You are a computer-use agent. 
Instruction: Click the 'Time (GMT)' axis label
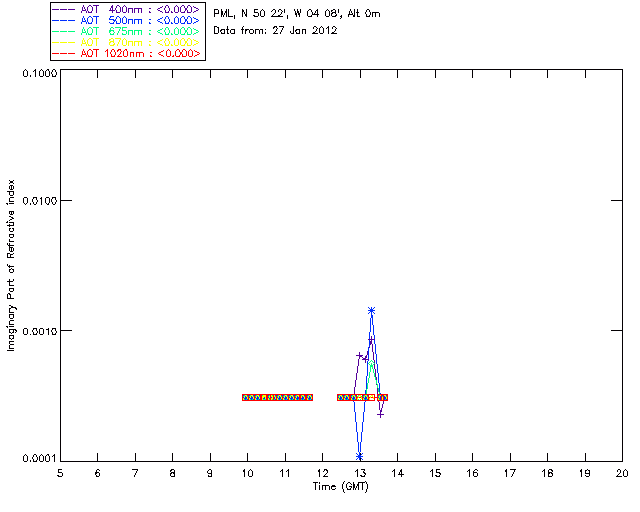[340, 487]
